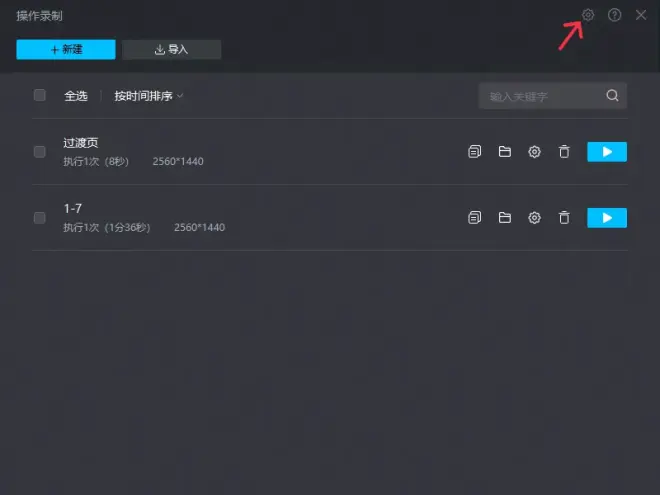660x495 pixels.
Task: Click the 新建 new recording button
Action: (66, 49)
